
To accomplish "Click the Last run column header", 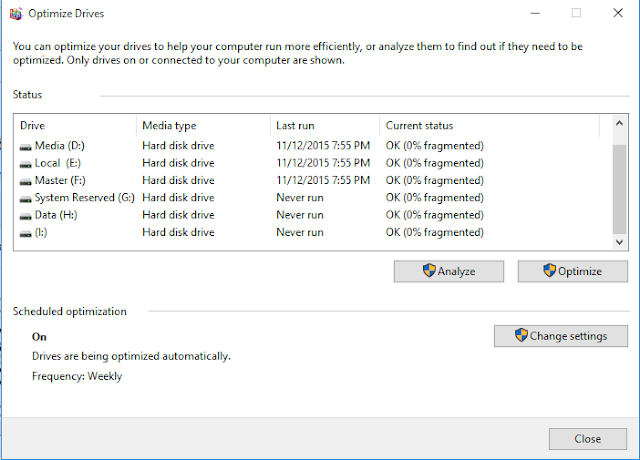I will point(324,126).
